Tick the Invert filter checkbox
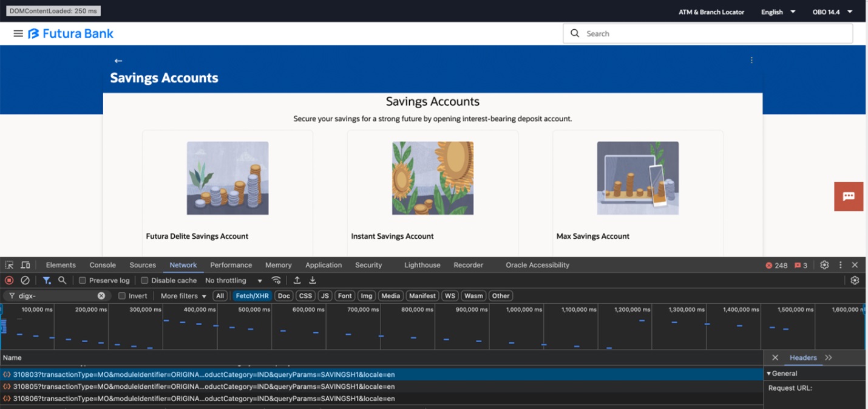Screen dimensions: 868x409 coord(122,296)
